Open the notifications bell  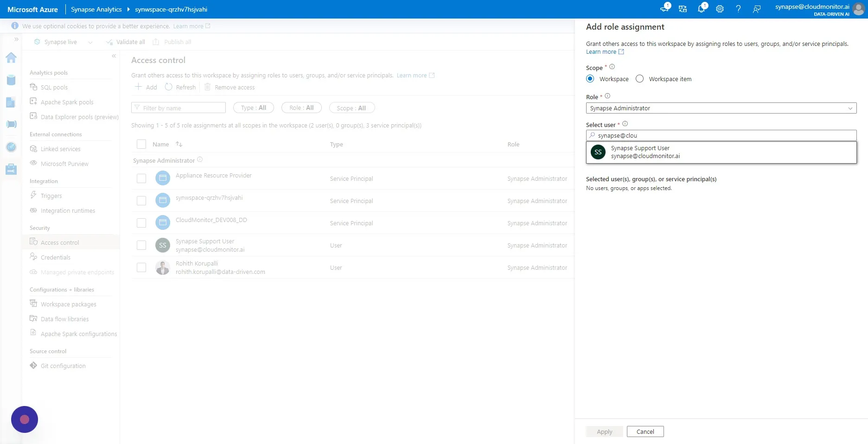pos(702,9)
